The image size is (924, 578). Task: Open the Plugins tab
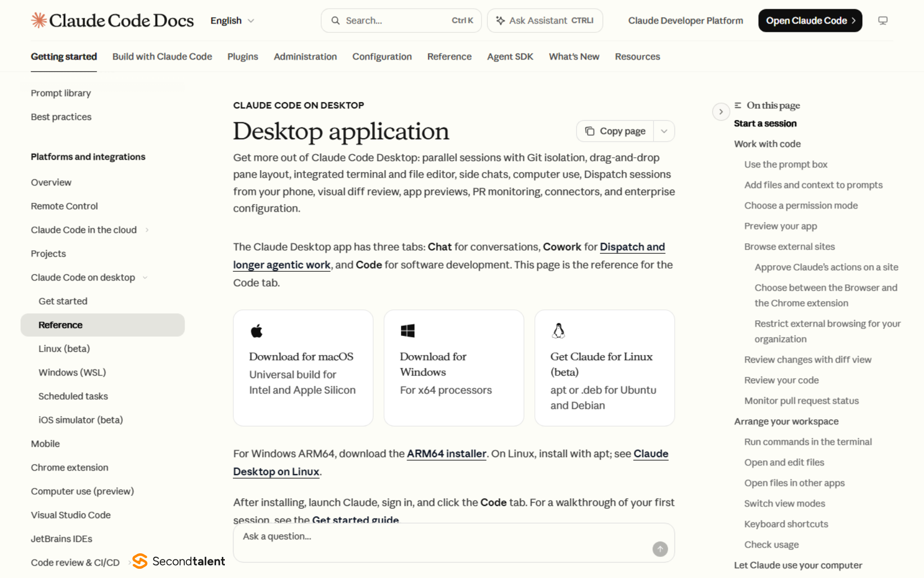pos(243,57)
